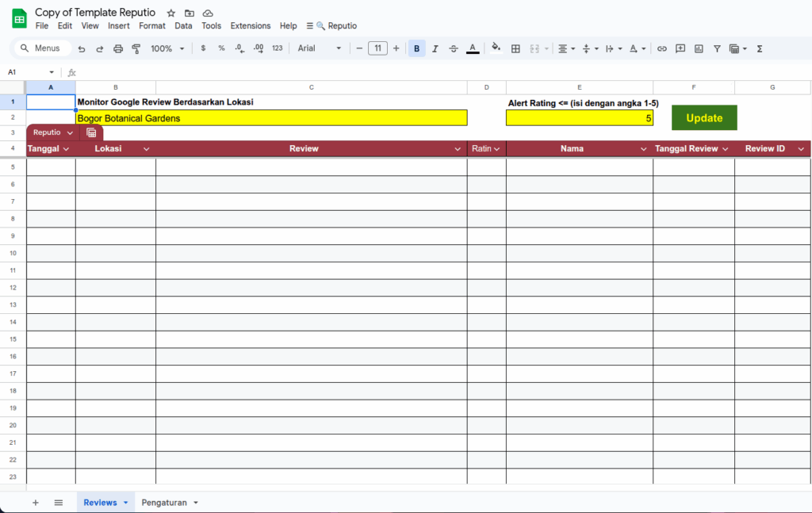
Task: Select the paint format tool
Action: (136, 48)
